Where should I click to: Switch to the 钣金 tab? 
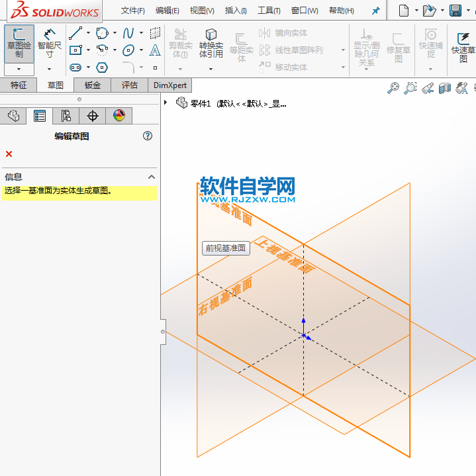pyautogui.click(x=92, y=85)
